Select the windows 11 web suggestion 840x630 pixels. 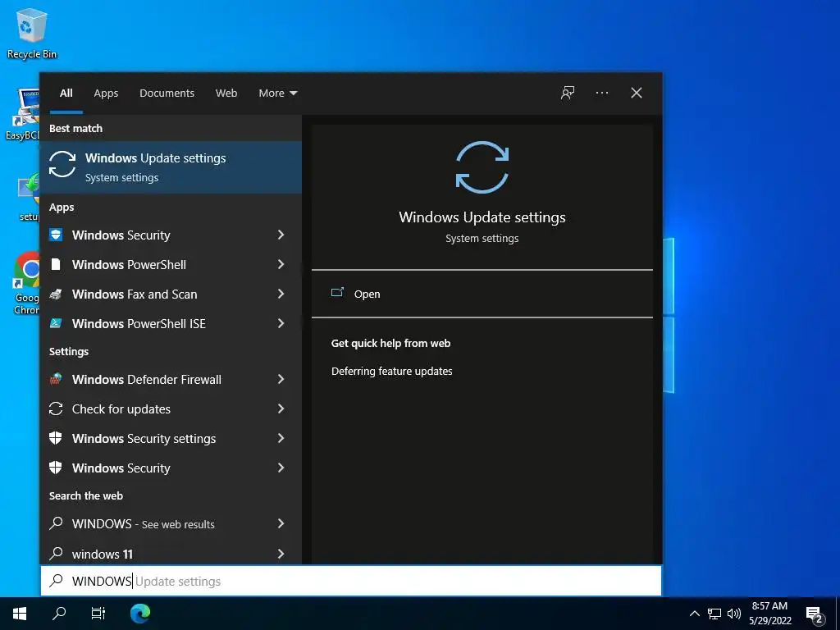pyautogui.click(x=171, y=553)
